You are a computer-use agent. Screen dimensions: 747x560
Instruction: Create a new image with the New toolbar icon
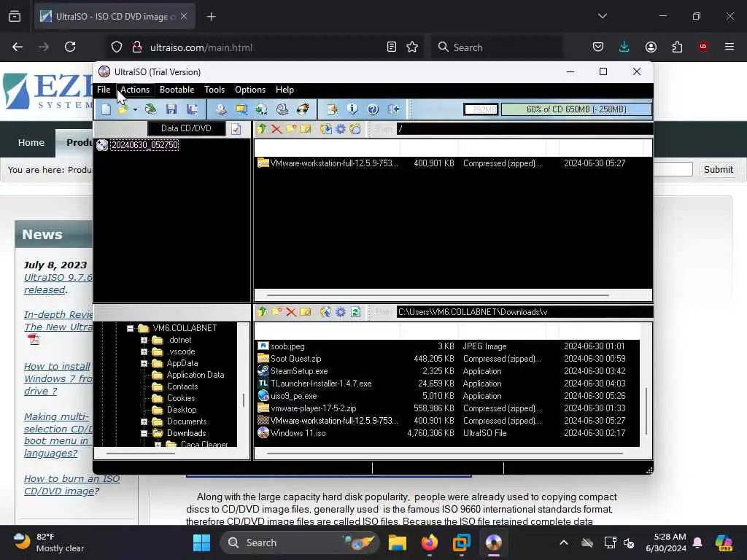106,109
